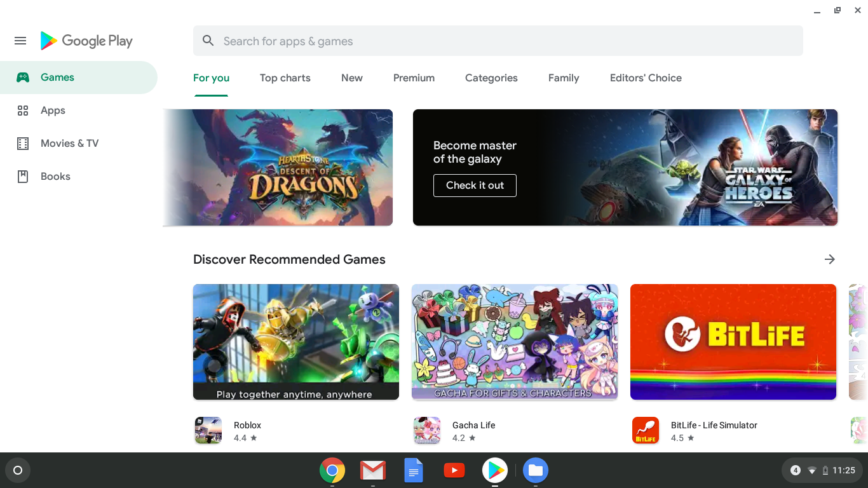Screen dimensions: 868x488
Task: Open the Files app in shelf
Action: (535, 470)
